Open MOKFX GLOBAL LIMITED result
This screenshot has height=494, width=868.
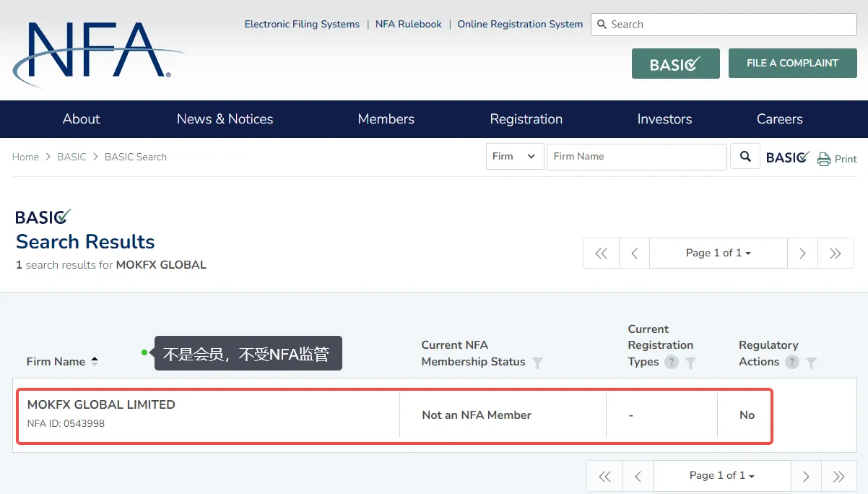click(x=101, y=404)
